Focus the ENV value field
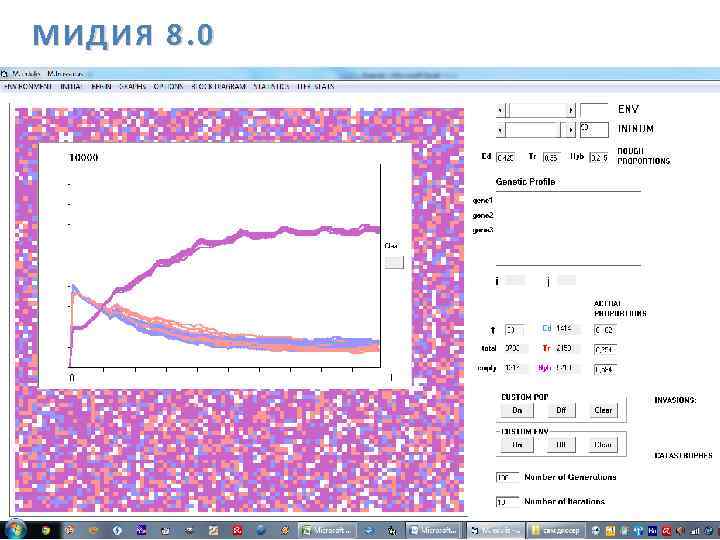Screen dimensions: 720x540 tap(594, 110)
